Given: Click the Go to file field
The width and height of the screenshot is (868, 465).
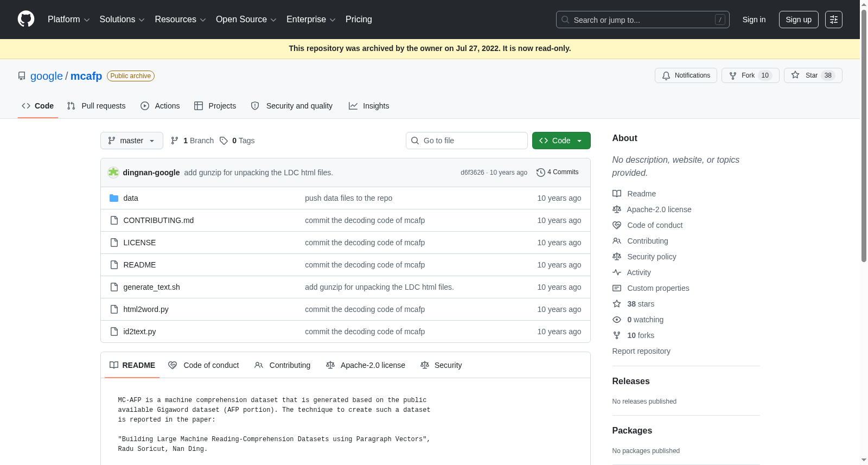Looking at the screenshot, I should (467, 141).
